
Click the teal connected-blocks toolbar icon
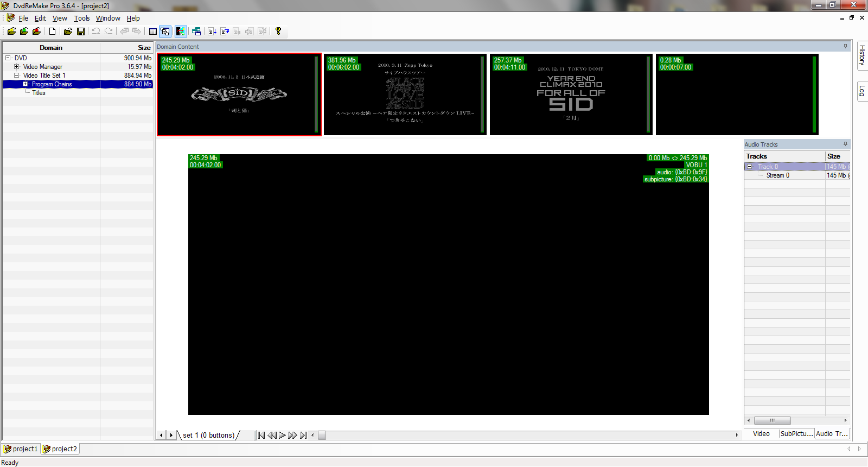click(x=196, y=31)
